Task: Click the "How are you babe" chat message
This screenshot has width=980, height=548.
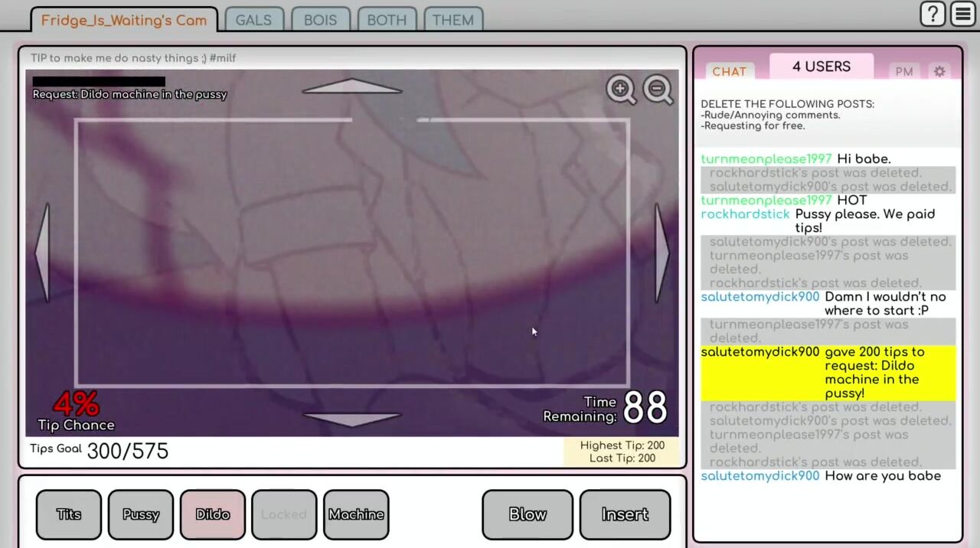Action: 882,476
